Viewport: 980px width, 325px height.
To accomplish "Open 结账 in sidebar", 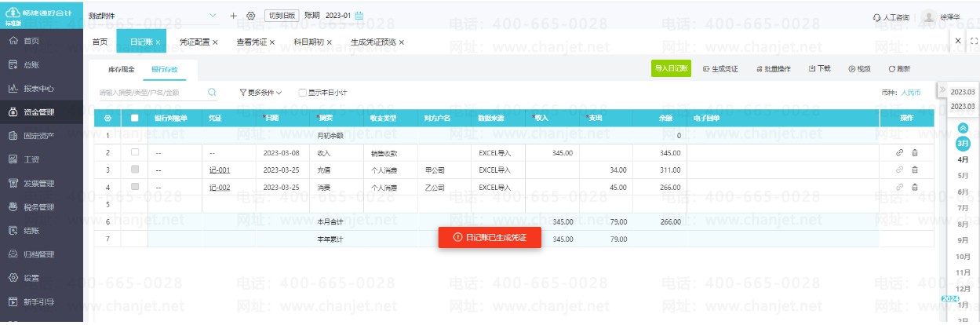I will 42,231.
